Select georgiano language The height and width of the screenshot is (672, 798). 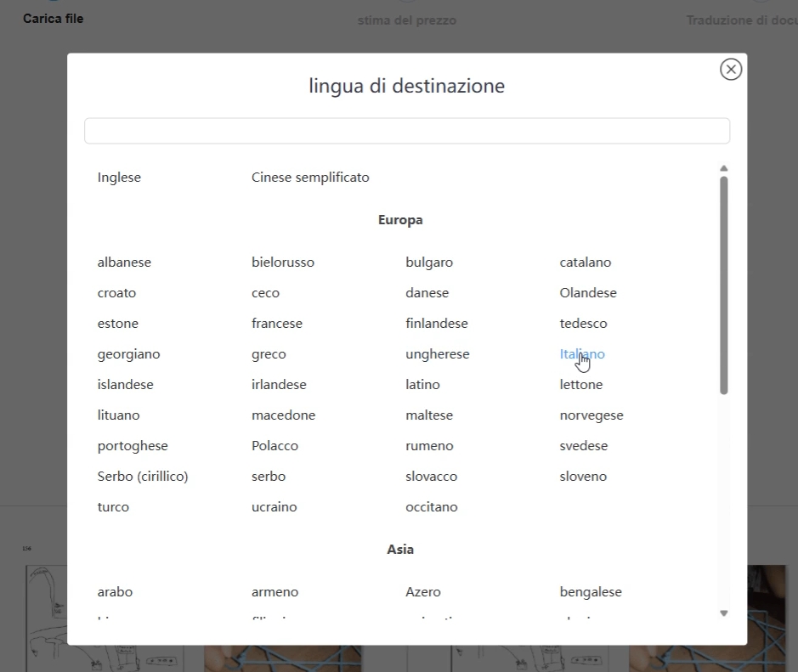pos(129,354)
